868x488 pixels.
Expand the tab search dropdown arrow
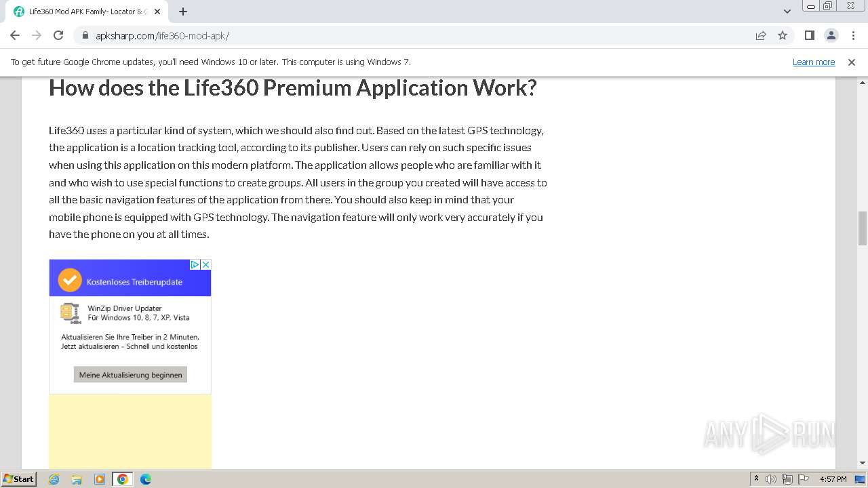point(787,12)
